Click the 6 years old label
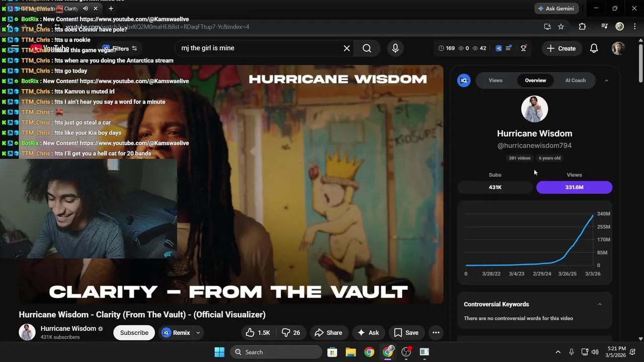 (549, 158)
